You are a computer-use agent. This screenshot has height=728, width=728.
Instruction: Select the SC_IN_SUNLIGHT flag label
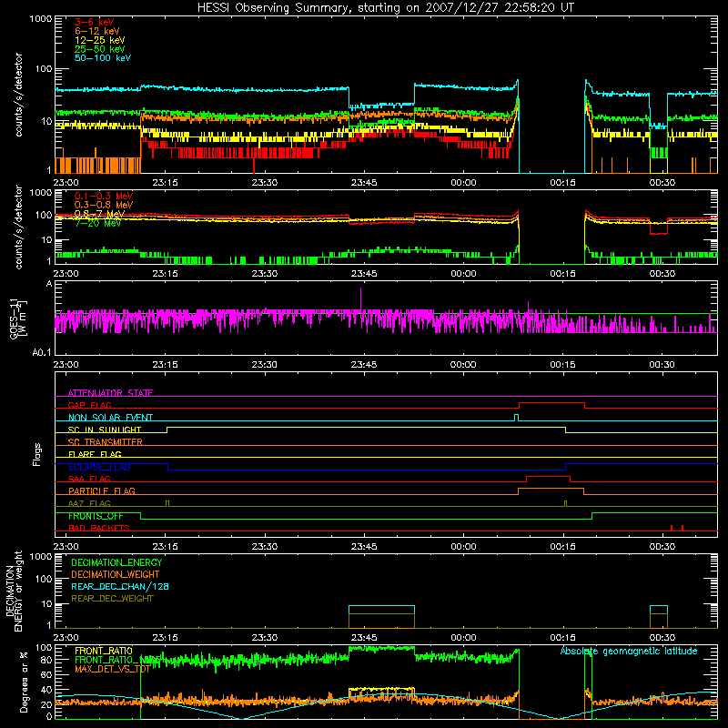tap(105, 430)
